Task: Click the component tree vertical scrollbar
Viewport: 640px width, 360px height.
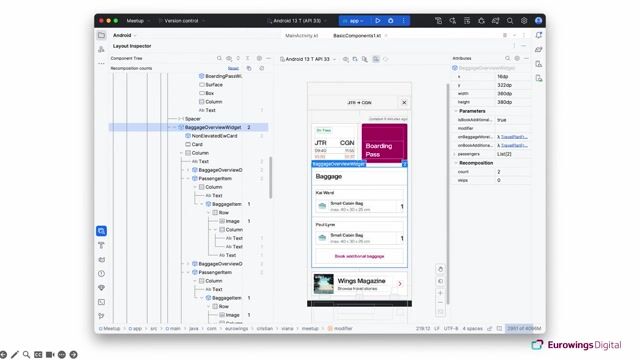Action: tap(270, 178)
